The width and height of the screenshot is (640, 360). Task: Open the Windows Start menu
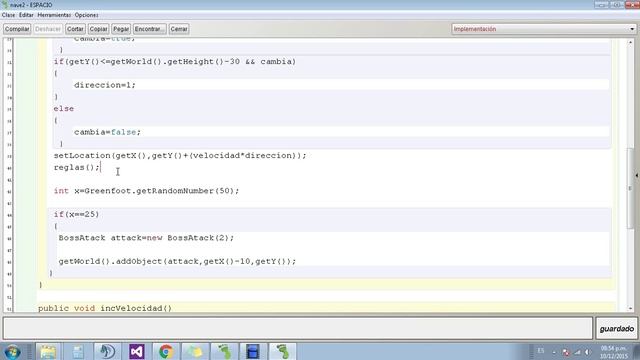[13, 351]
